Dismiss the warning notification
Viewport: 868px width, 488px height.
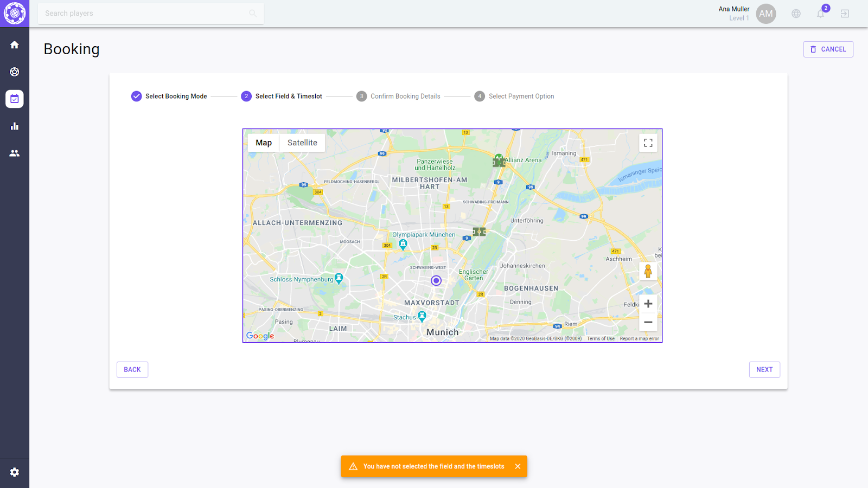(518, 466)
